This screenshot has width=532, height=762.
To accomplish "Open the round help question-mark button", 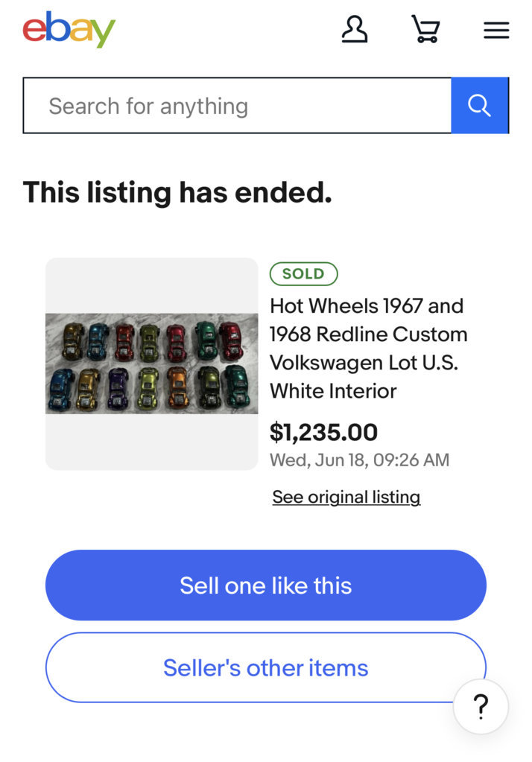I will pyautogui.click(x=481, y=706).
